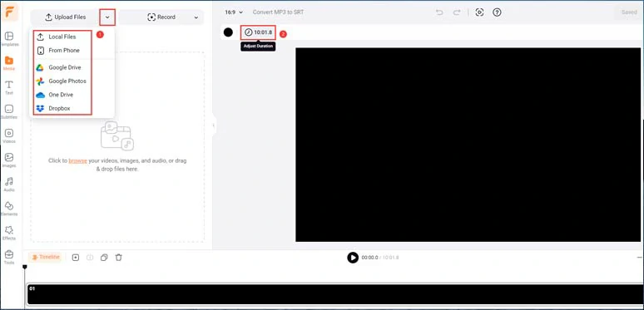Viewport: 644px width, 310px height.
Task: Select the Media sidebar tab
Action: [9, 63]
